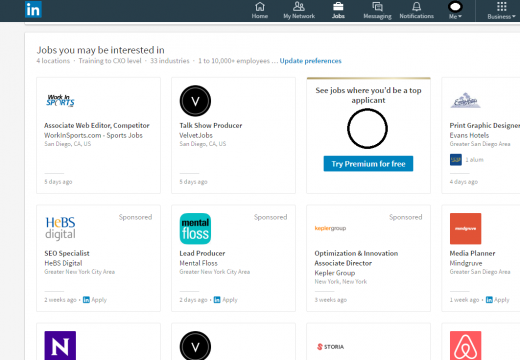Image resolution: width=520 pixels, height=360 pixels.
Task: Click Kepler Group company name
Action: pyautogui.click(x=335, y=273)
